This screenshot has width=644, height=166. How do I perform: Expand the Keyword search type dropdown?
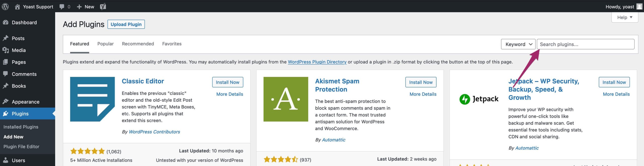click(518, 44)
